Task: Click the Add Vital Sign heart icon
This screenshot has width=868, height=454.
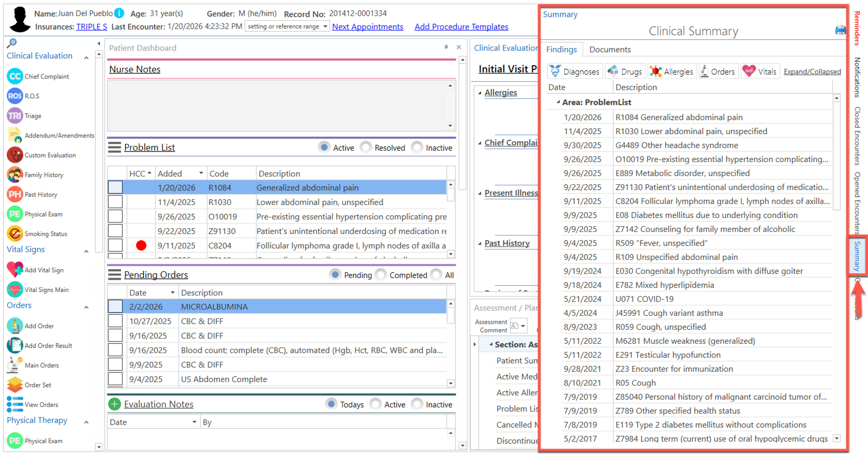Action: [14, 270]
